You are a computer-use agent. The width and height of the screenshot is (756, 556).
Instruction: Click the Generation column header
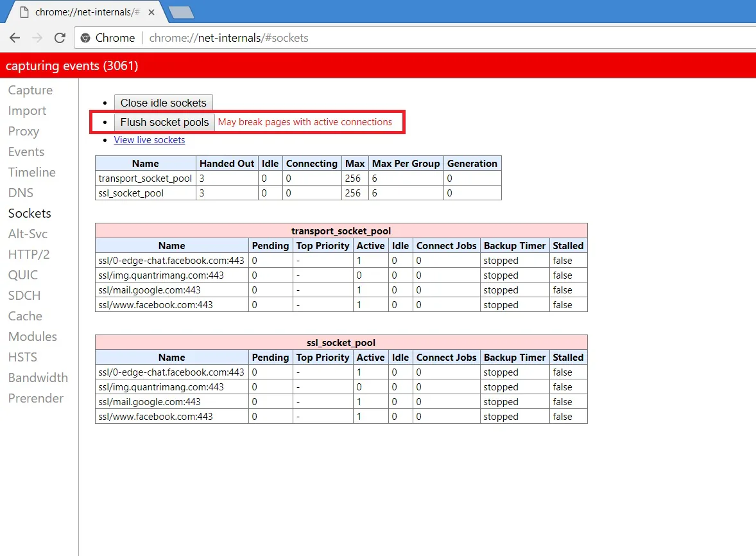point(472,164)
